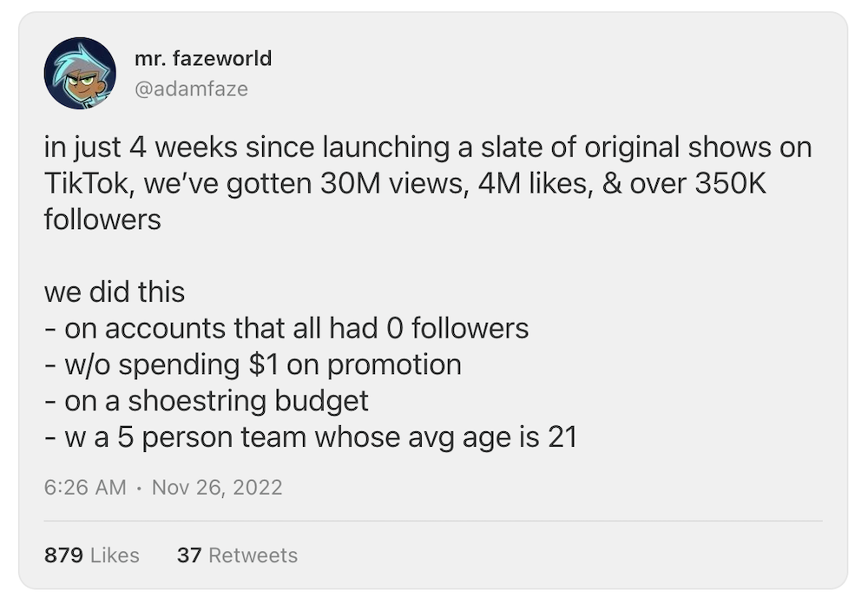Click the number 879 in the stats row
The image size is (868, 604).
click(62, 555)
